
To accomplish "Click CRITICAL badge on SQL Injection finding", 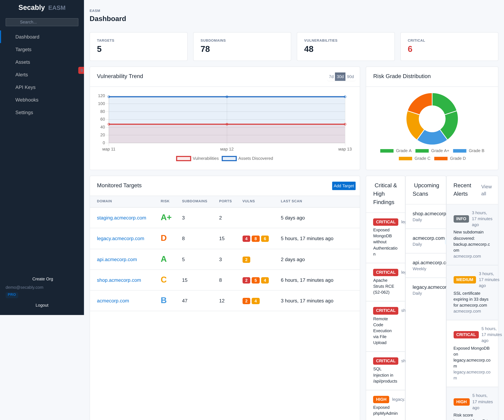I will pyautogui.click(x=385, y=361).
